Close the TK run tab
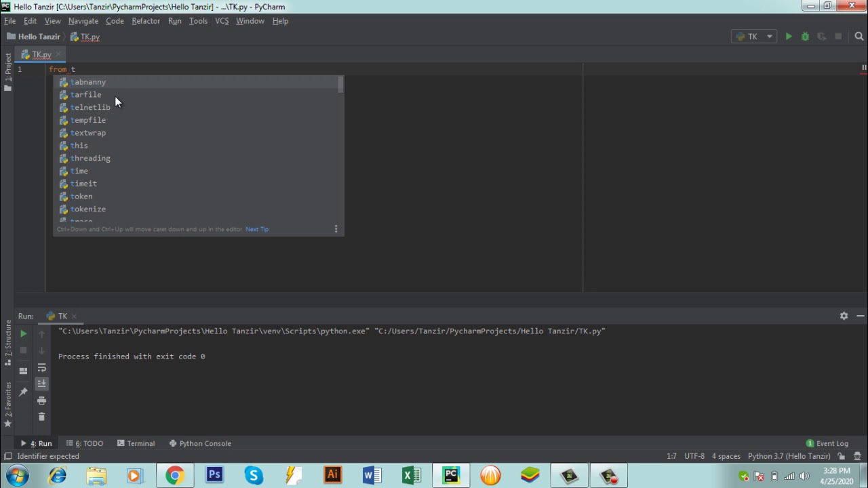This screenshot has width=868, height=488. click(x=74, y=317)
